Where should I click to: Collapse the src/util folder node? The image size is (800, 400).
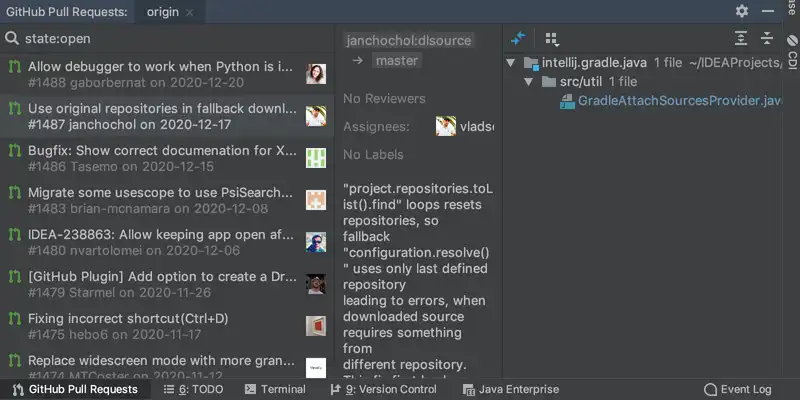pos(531,82)
